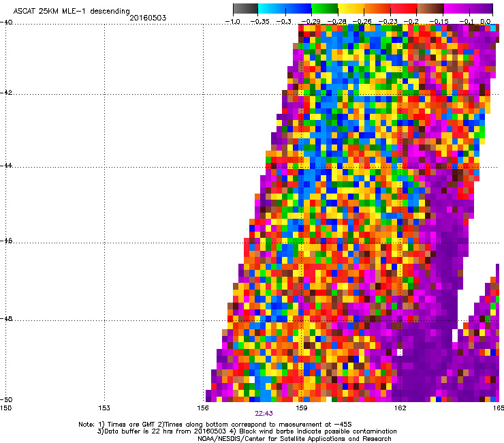Viewport: 504px width, 443px height.
Task: Click the cyan-to-blue segment of the color bar
Action: tap(285, 9)
